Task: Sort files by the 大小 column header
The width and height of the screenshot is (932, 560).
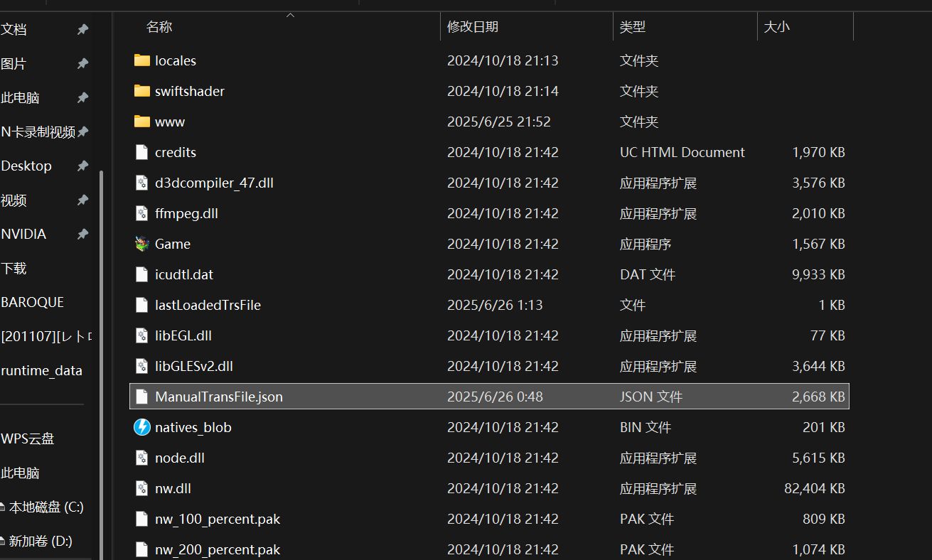Action: click(776, 27)
